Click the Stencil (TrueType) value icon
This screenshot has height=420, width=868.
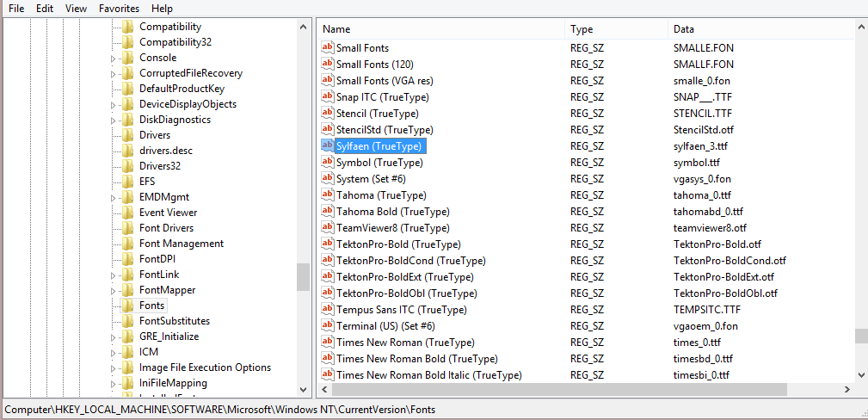click(x=327, y=113)
